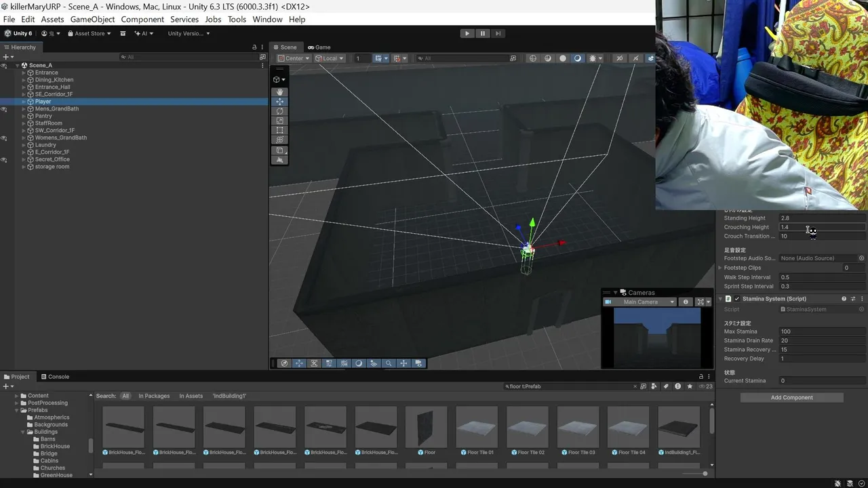Open the account dropdown in toolbar
The image size is (868, 488).
coord(50,33)
